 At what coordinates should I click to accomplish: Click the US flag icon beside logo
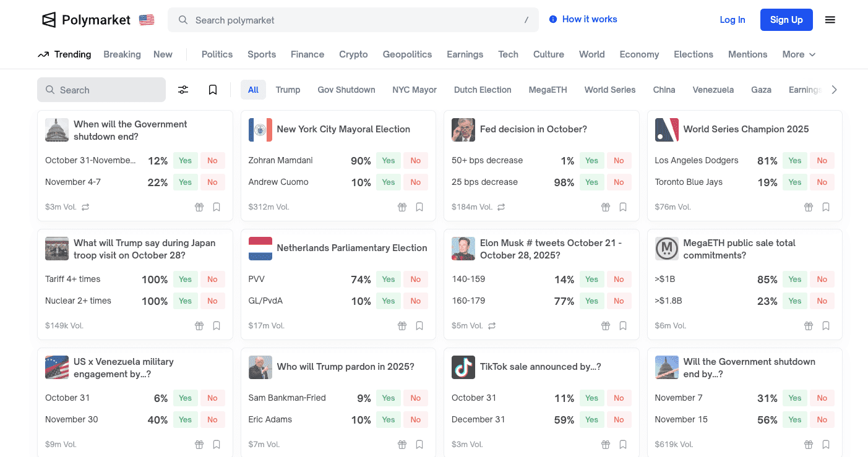(147, 20)
